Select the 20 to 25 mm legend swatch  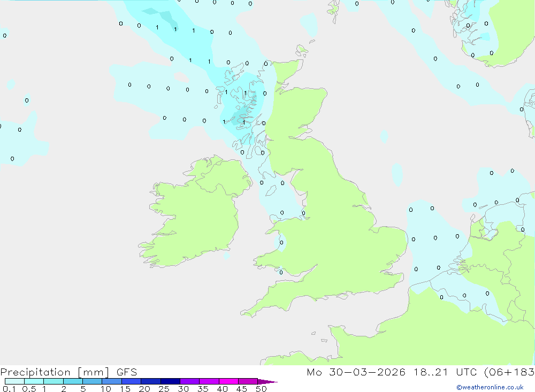151,381
